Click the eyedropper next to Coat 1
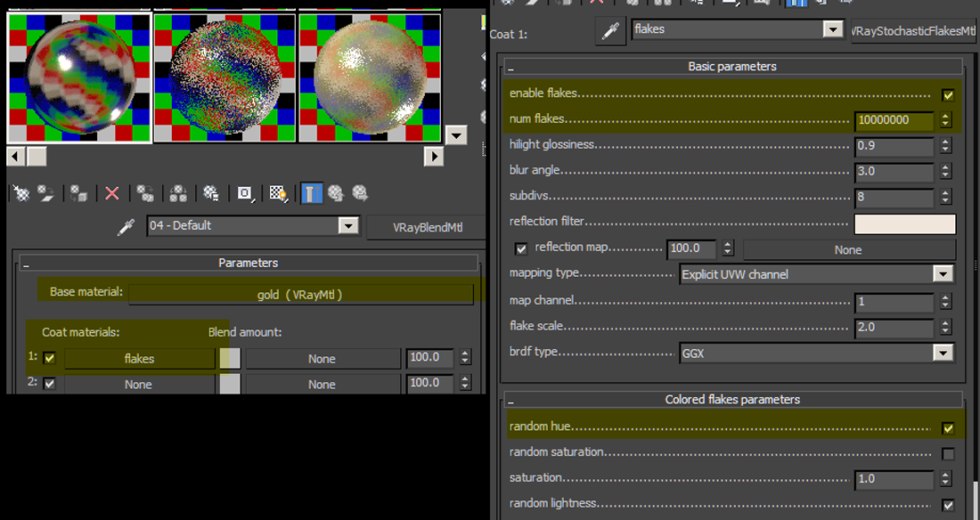Image resolution: width=980 pixels, height=520 pixels. 612,28
